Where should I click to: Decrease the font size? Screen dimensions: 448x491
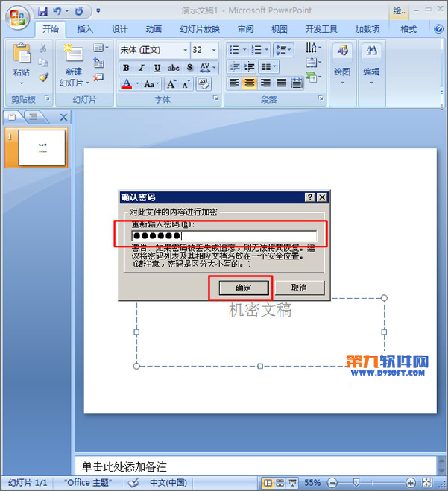[186, 84]
